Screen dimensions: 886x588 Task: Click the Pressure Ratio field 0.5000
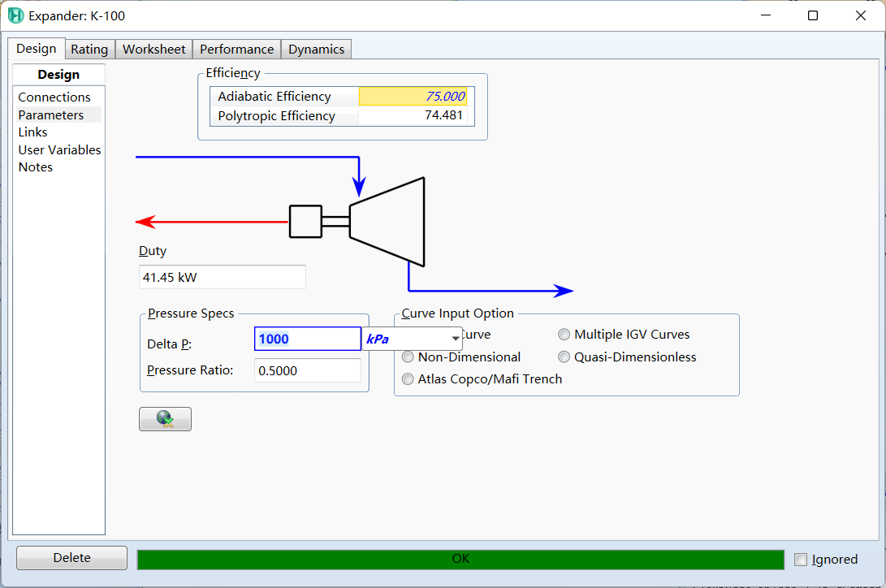pos(308,370)
